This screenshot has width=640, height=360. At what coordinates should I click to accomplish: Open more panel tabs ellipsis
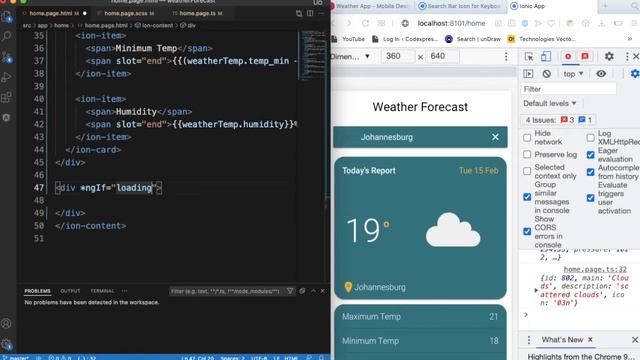coord(124,291)
